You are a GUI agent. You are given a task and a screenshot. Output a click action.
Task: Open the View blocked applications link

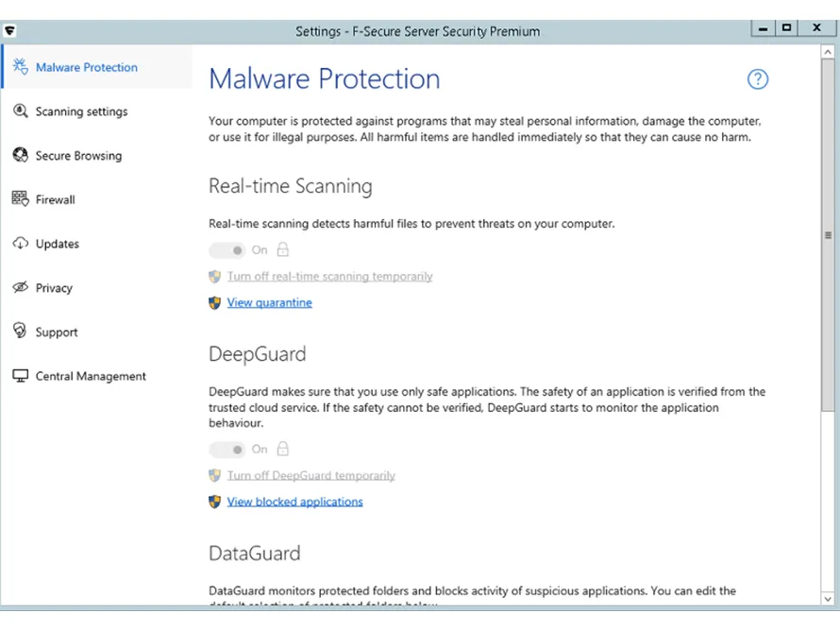click(294, 502)
